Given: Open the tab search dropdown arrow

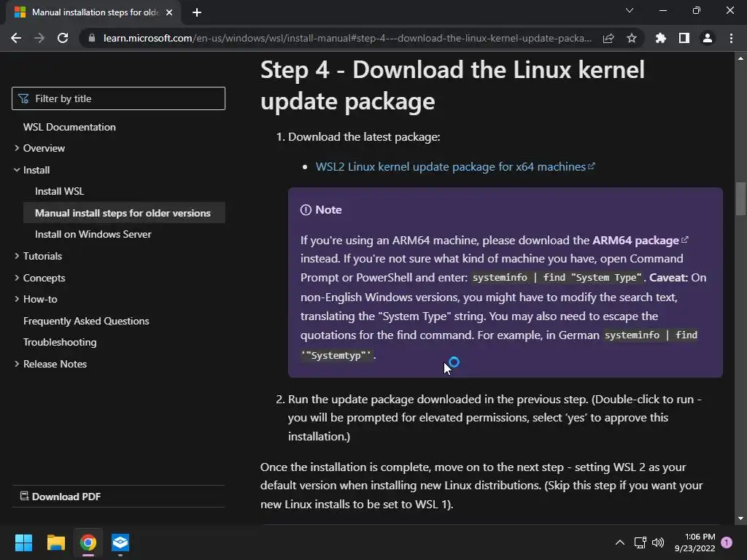Looking at the screenshot, I should (x=630, y=10).
